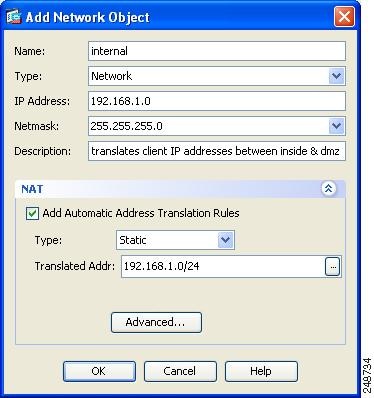Viewport: 374px width, 398px height.
Task: Click the IP Address input field
Action: 217,101
